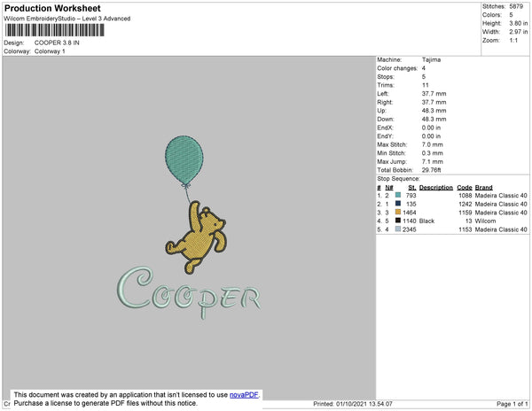Click the Color changes value 4
532x411 pixels.
point(424,68)
